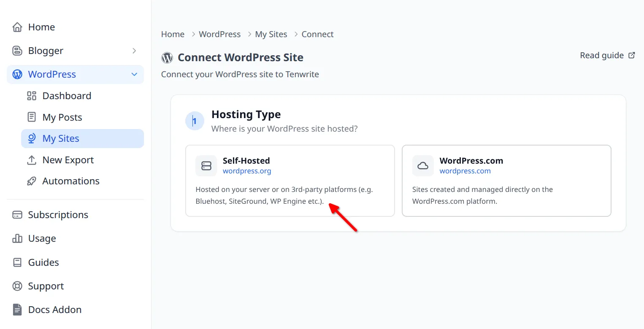Select the Usage bar-chart icon
The height and width of the screenshot is (329, 644).
coord(17,238)
